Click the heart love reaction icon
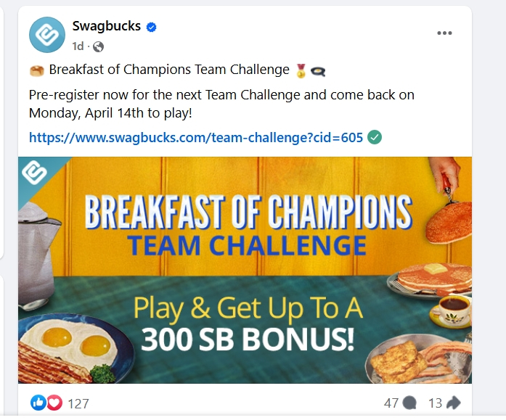Screen dimensions: 506x420 click(x=54, y=403)
